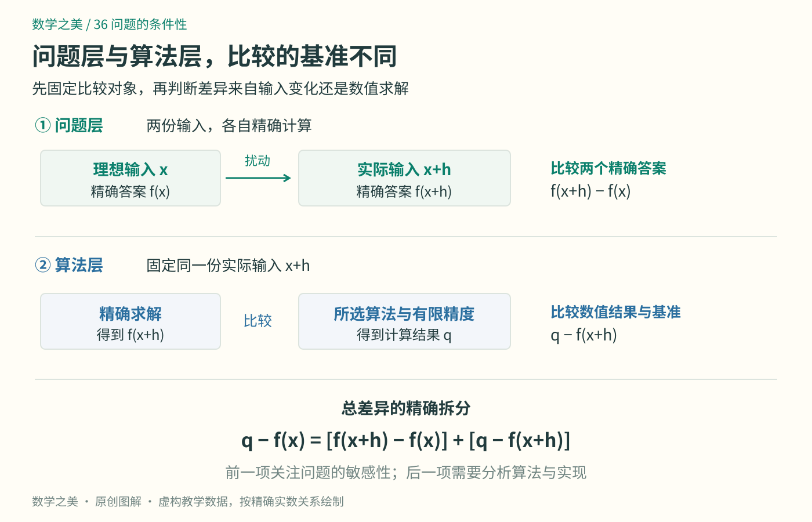This screenshot has height=522, width=812.
Task: Click the formula 'f(x+h) − f(x)'
Action: tap(590, 191)
